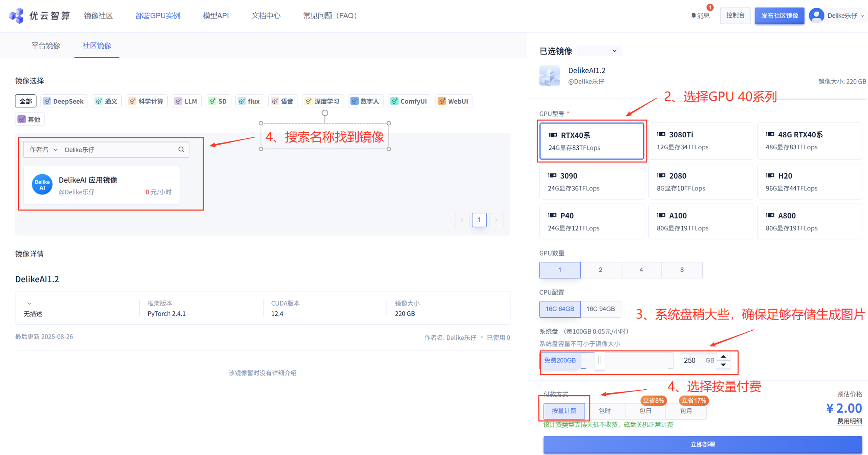Open the 模型API menu item
This screenshot has height=455, width=868.
click(x=216, y=16)
